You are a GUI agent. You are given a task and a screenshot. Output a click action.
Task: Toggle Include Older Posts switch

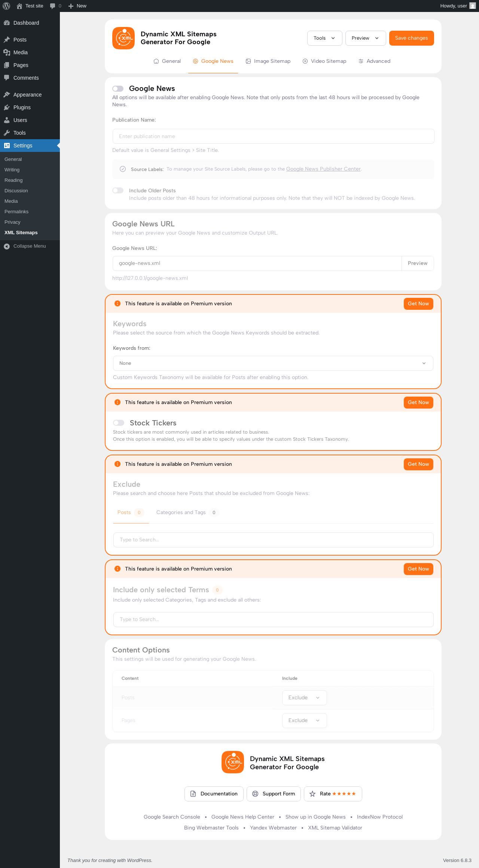(x=118, y=190)
